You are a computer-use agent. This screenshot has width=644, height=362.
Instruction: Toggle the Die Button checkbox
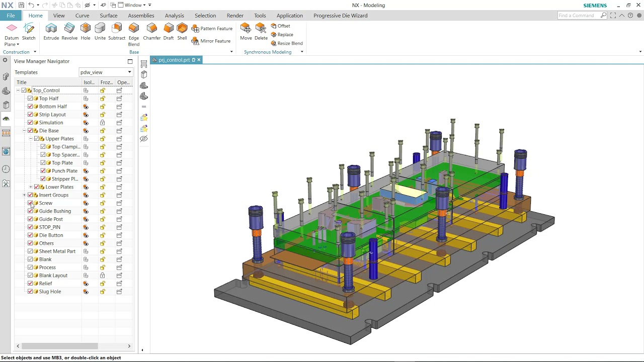pyautogui.click(x=30, y=235)
